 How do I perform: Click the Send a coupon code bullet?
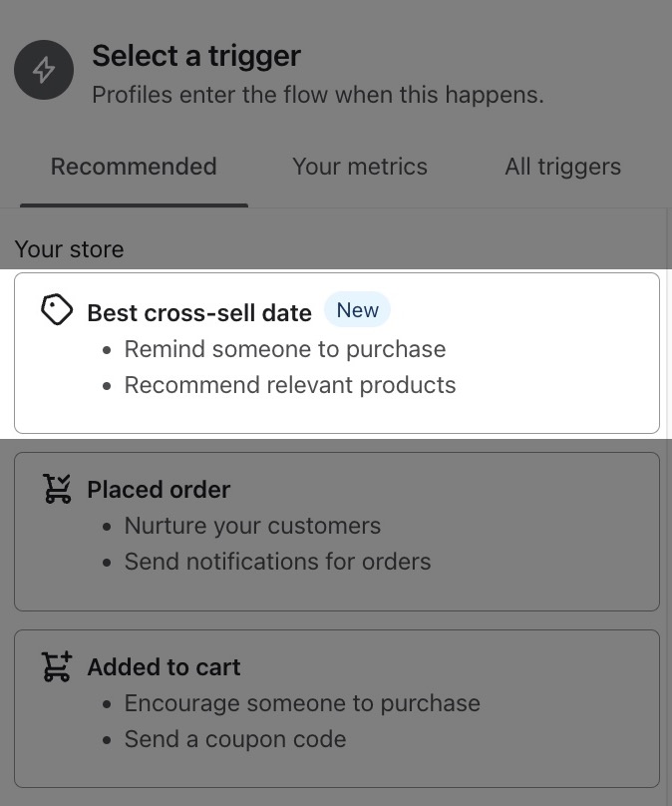[235, 739]
